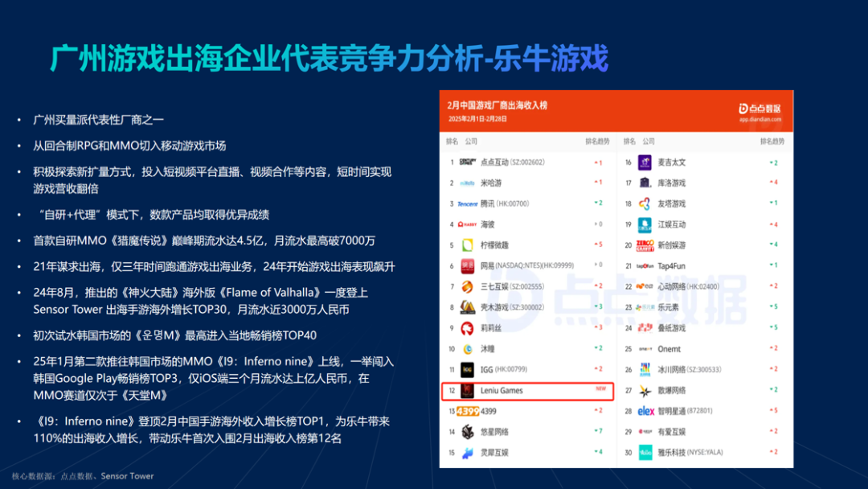Click the rank-up arrow beside 腾讯
Screen dimensions: 868x489
[x=599, y=203]
